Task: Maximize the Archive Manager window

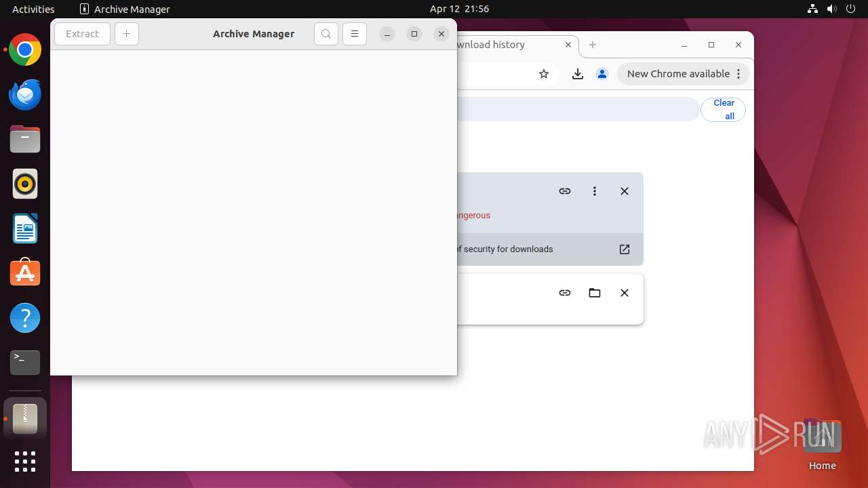Action: 414,34
